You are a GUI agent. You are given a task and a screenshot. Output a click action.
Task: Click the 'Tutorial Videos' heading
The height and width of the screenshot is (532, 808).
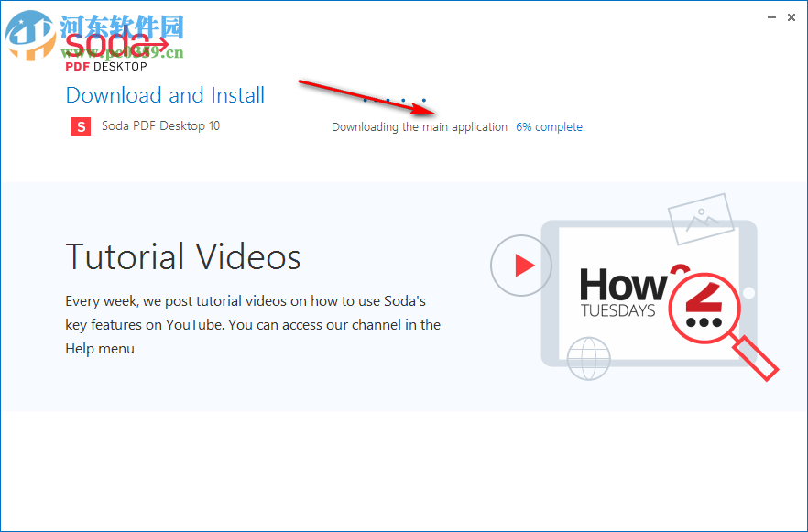pos(183,257)
